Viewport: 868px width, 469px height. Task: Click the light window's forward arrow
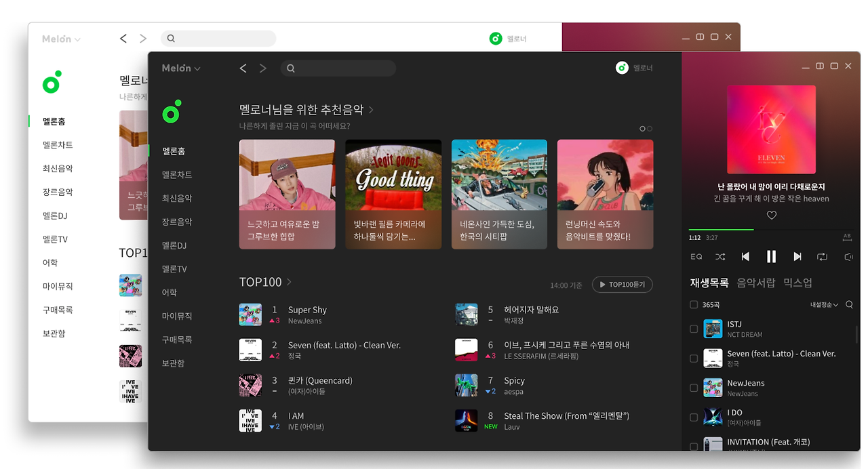[143, 39]
